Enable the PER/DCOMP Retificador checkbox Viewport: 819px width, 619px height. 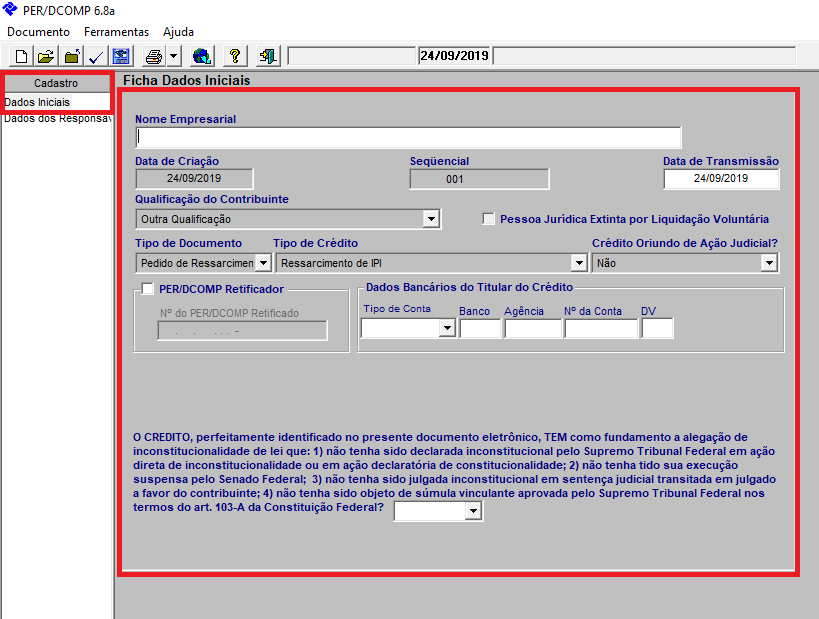pos(148,290)
